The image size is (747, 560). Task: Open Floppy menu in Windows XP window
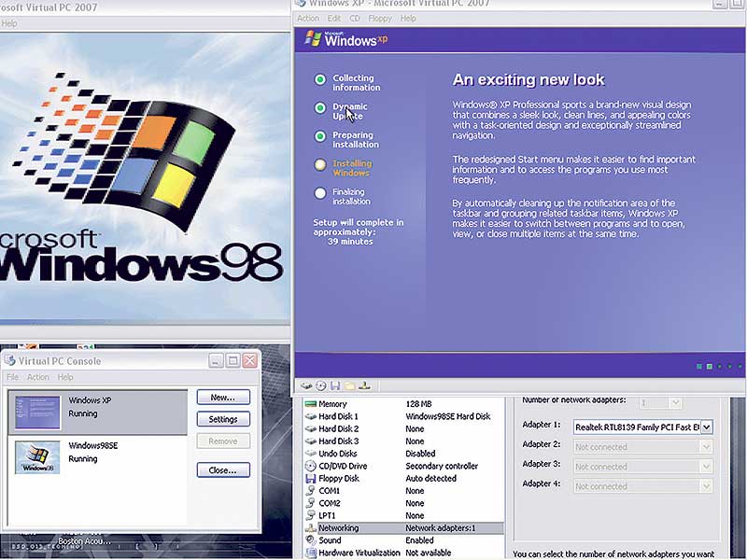pyautogui.click(x=380, y=18)
